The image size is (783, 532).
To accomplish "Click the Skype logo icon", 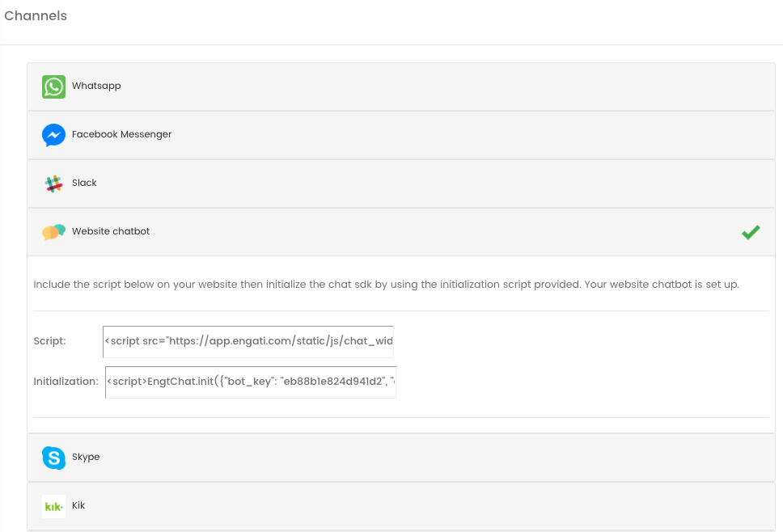I will click(53, 458).
